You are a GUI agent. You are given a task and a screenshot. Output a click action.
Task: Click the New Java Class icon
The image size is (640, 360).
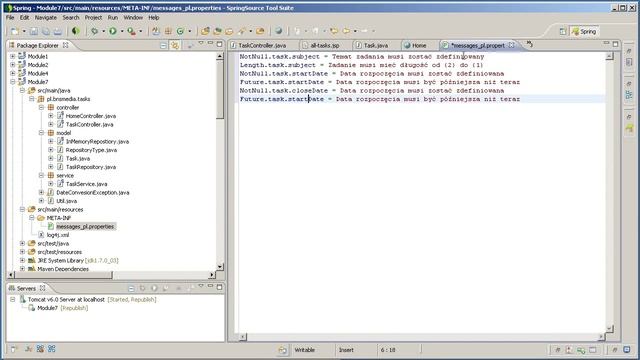[x=180, y=31]
